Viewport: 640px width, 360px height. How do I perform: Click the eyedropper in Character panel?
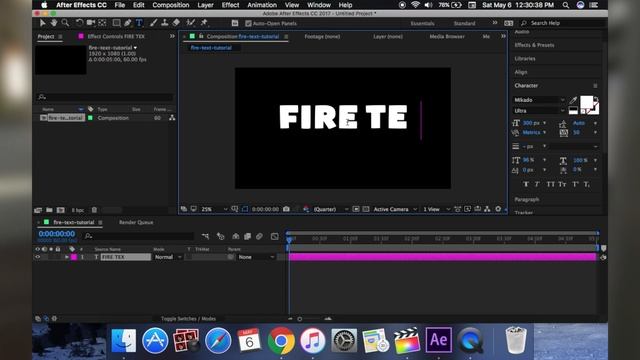click(573, 100)
